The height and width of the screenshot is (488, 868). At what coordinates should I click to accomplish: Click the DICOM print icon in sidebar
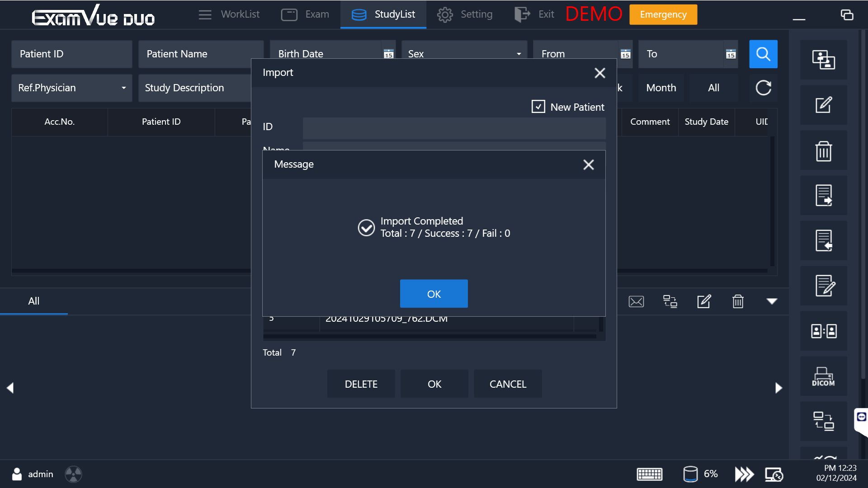[823, 376]
